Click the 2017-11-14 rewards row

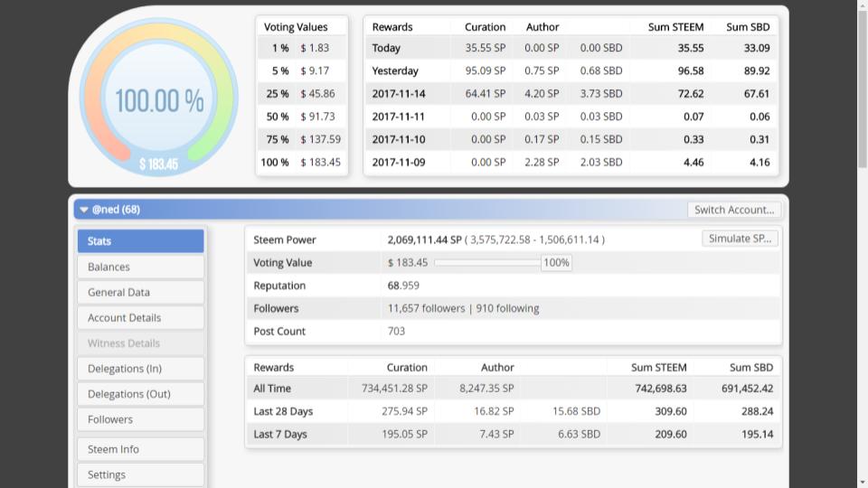pos(571,93)
